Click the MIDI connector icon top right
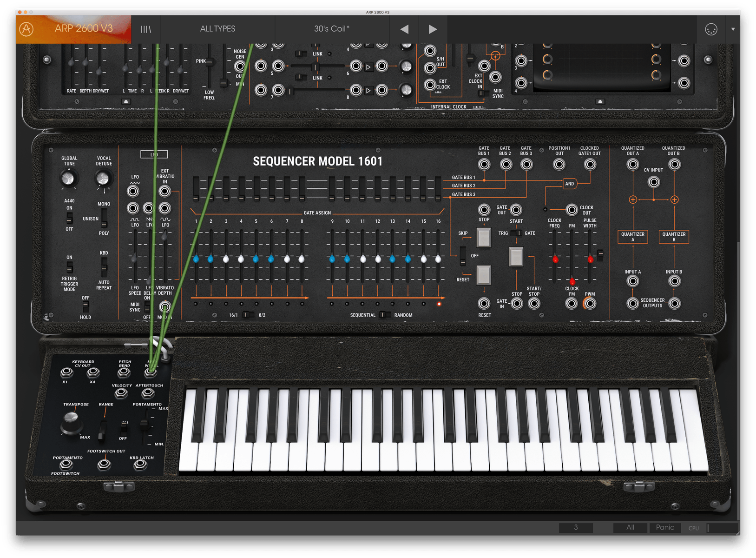Image resolution: width=756 pixels, height=558 pixels. click(710, 29)
